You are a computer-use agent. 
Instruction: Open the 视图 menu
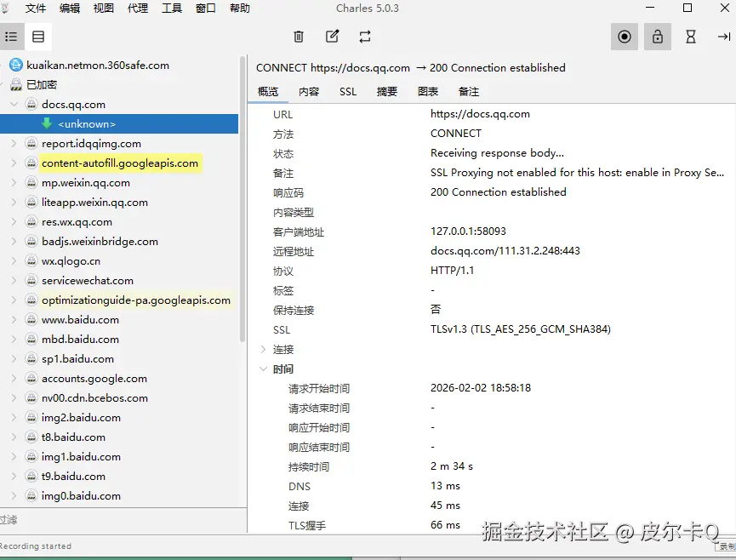point(103,8)
